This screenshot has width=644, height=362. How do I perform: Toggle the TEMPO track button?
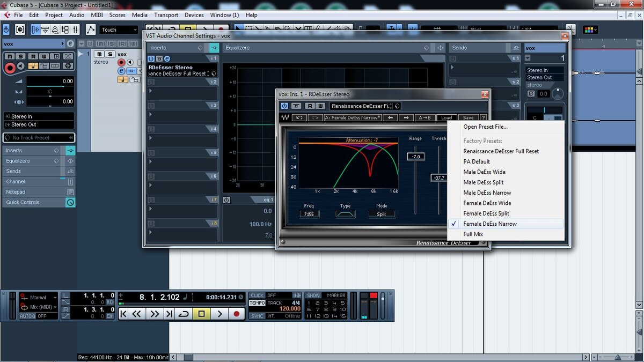pyautogui.click(x=257, y=303)
